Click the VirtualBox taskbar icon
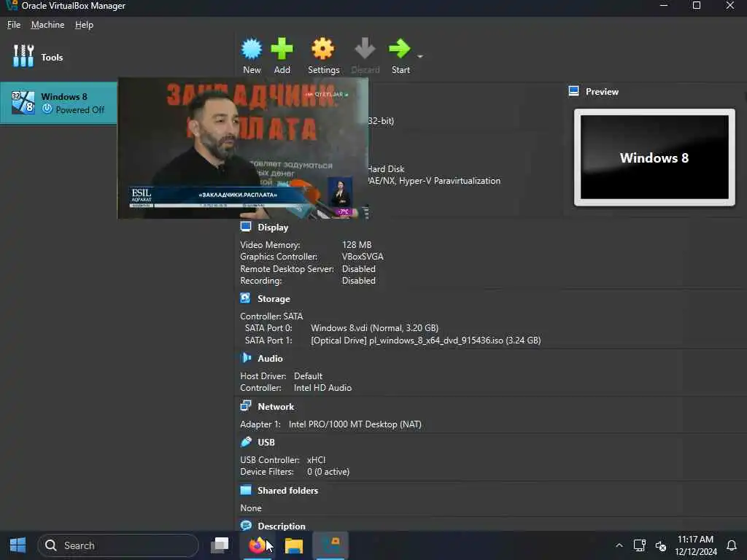This screenshot has height=560, width=747. tap(330, 545)
